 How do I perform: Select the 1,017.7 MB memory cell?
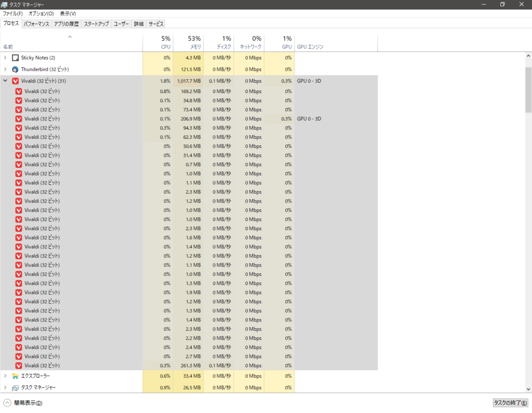(x=189, y=81)
